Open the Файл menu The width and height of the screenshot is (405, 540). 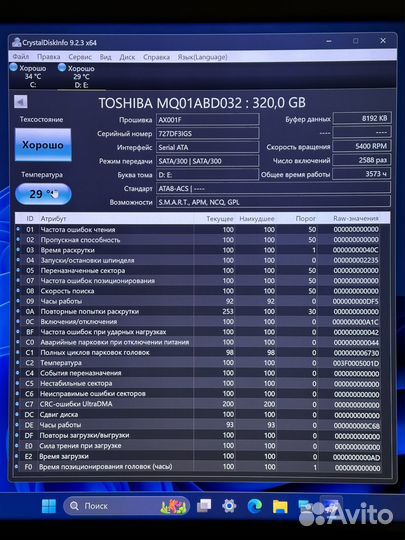pos(21,57)
